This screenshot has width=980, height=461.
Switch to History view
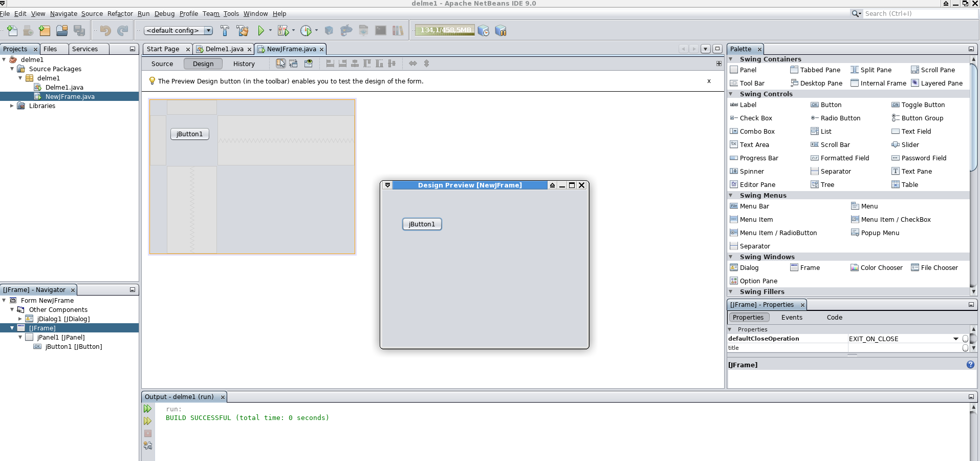244,64
